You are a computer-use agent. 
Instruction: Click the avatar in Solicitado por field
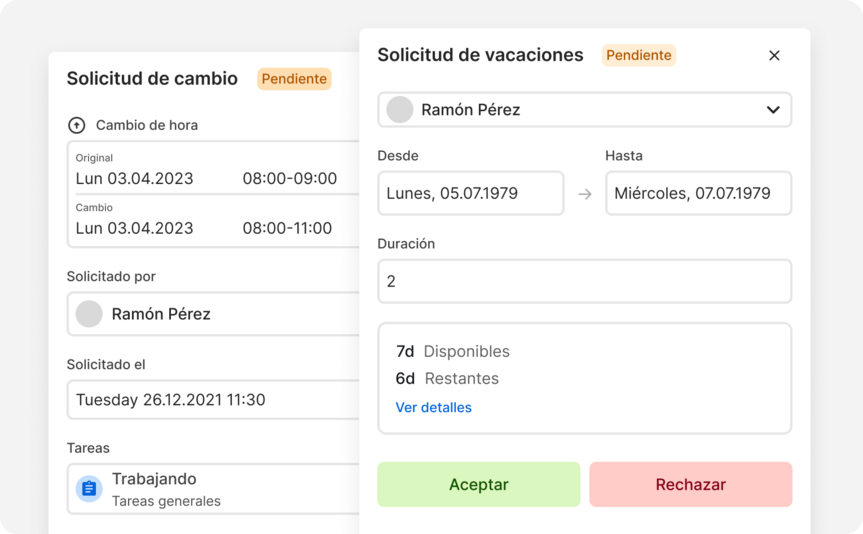coord(89,314)
